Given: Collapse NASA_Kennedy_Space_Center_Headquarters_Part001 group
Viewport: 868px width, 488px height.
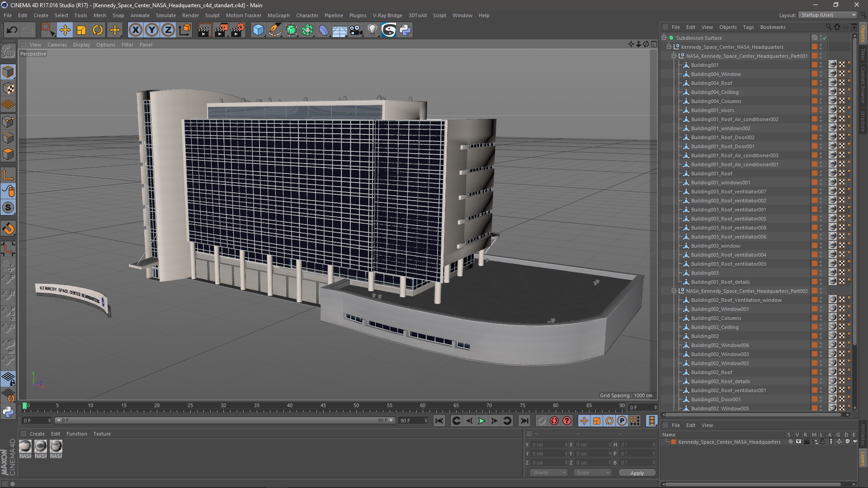Looking at the screenshot, I should pos(674,56).
